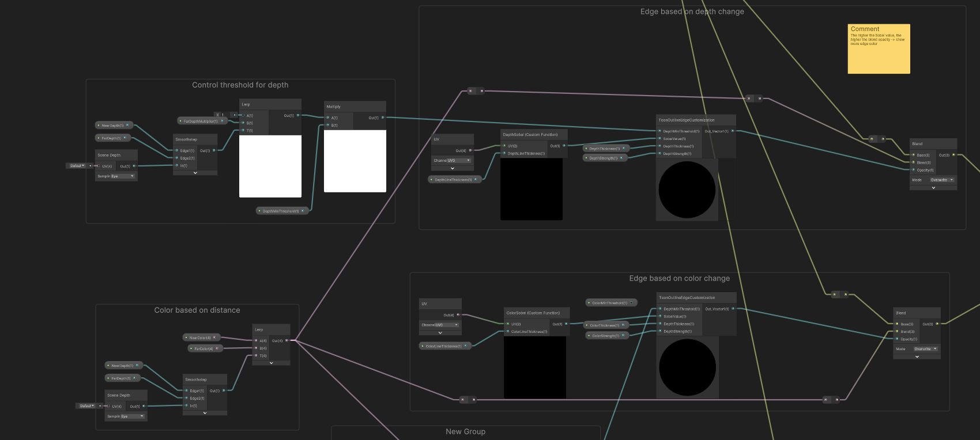Click Edge1(1) port of Smoothstep in Control threshold group
The width and height of the screenshot is (980, 440).
[x=176, y=150]
